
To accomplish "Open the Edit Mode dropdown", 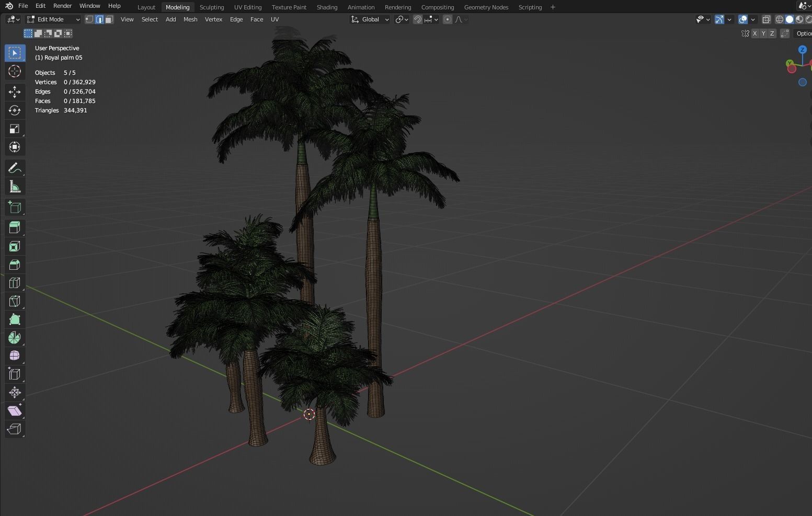I will (52, 19).
